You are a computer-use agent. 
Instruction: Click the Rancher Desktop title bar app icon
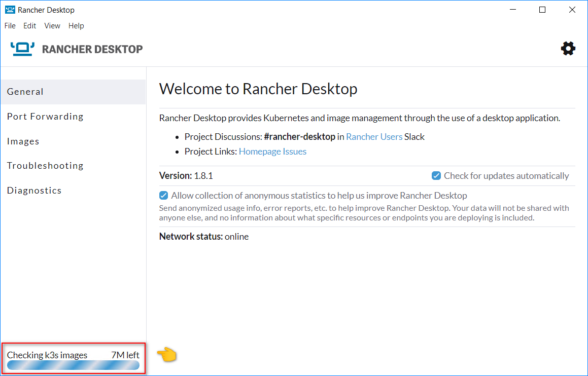click(x=10, y=10)
